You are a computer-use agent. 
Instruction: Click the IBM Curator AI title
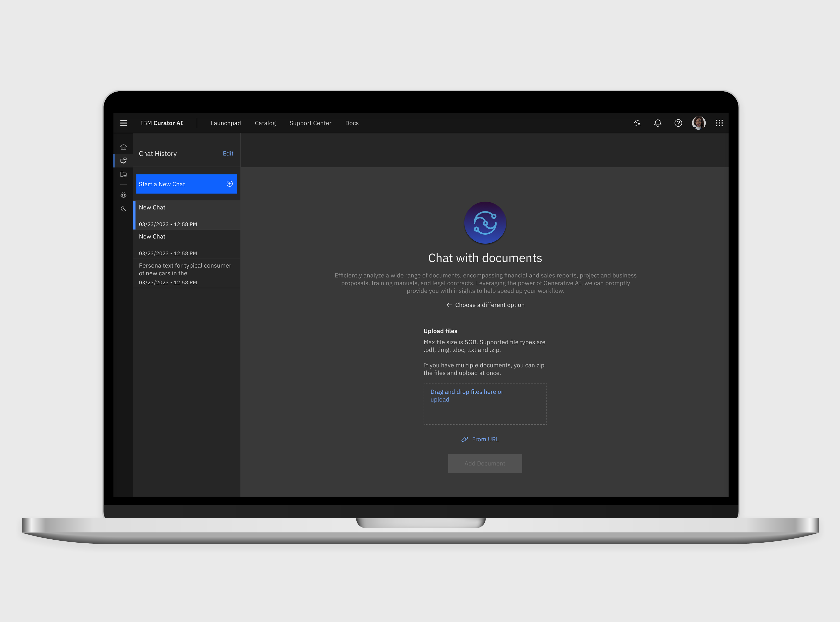click(x=162, y=123)
